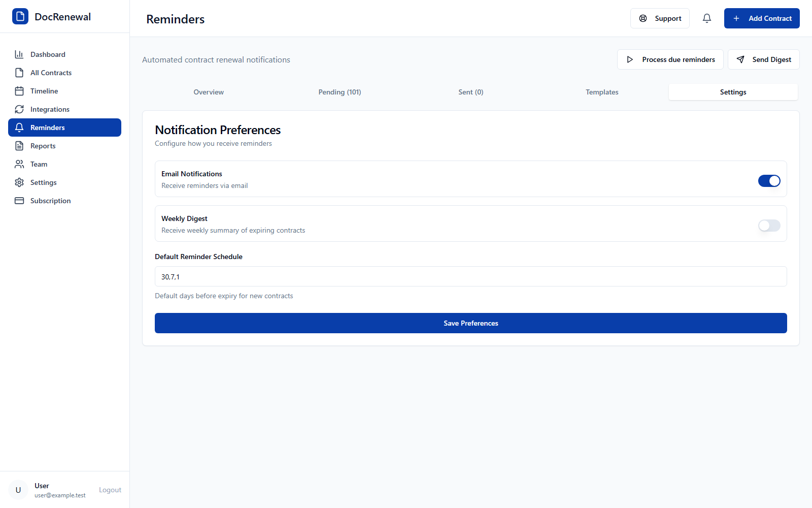Click the Add Contract label
This screenshot has height=508, width=812.
[x=770, y=18]
